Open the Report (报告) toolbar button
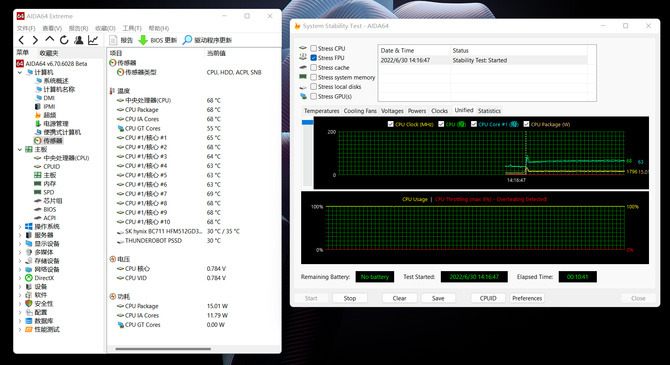The width and height of the screenshot is (670, 365). [121, 40]
